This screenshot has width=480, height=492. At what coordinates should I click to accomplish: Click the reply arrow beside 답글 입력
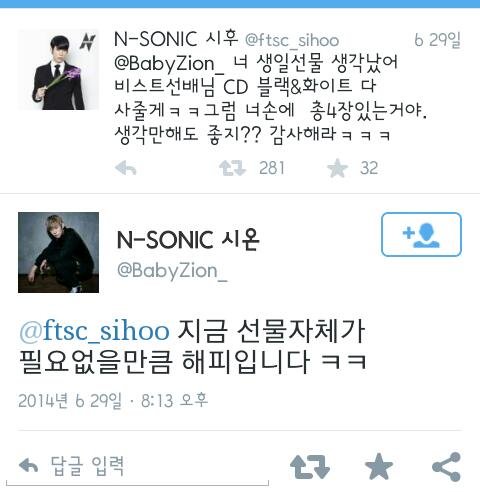click(x=28, y=466)
